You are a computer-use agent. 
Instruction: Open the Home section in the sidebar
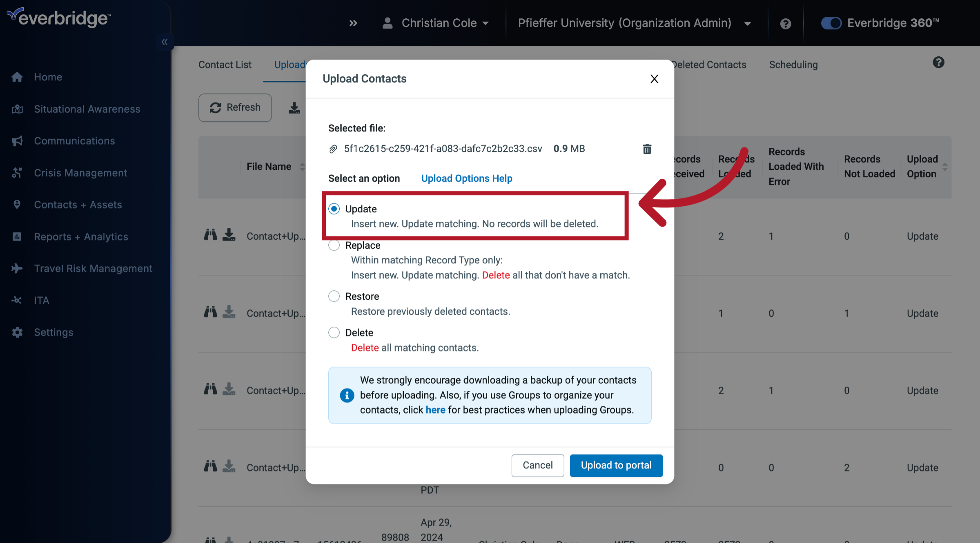click(48, 77)
